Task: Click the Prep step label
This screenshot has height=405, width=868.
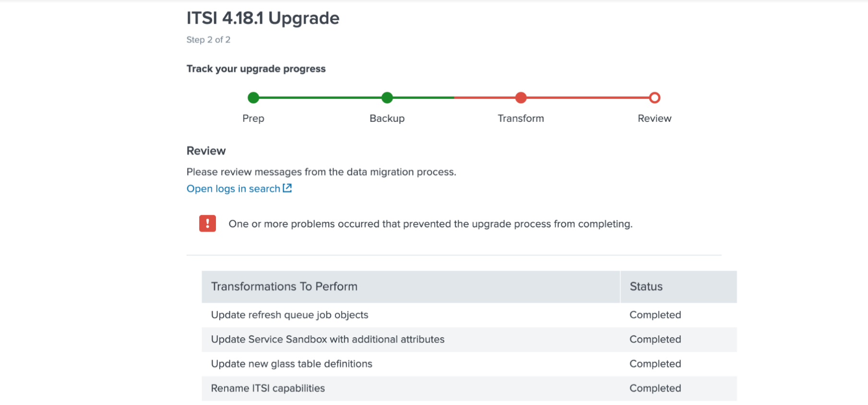Action: pos(253,118)
